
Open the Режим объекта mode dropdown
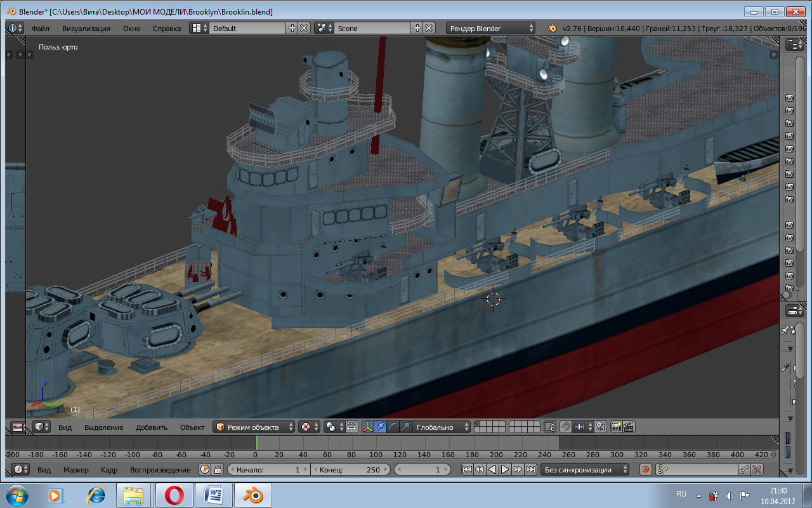pos(254,427)
